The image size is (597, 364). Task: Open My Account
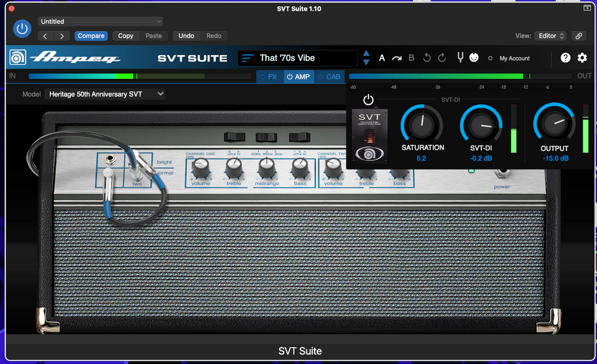coord(514,58)
